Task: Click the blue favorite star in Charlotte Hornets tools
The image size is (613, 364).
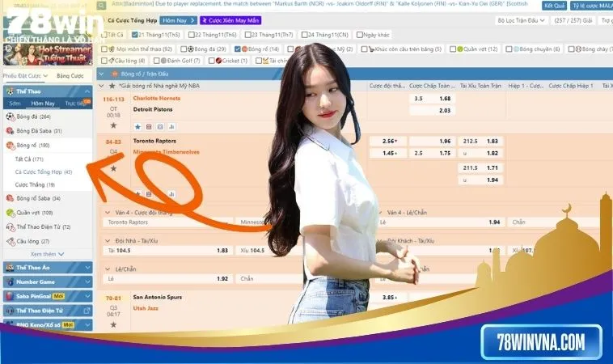Action: click(x=137, y=127)
